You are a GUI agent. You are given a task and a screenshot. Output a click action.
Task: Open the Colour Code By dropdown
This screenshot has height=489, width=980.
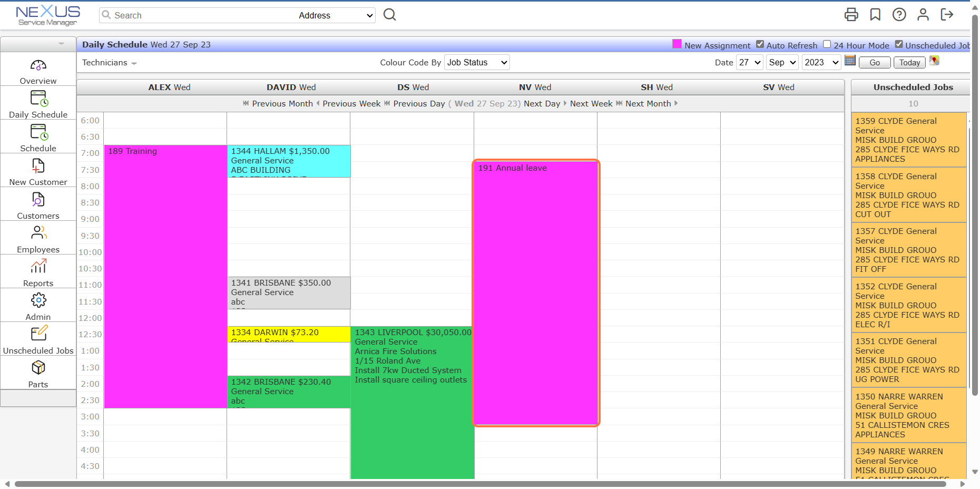click(x=477, y=62)
